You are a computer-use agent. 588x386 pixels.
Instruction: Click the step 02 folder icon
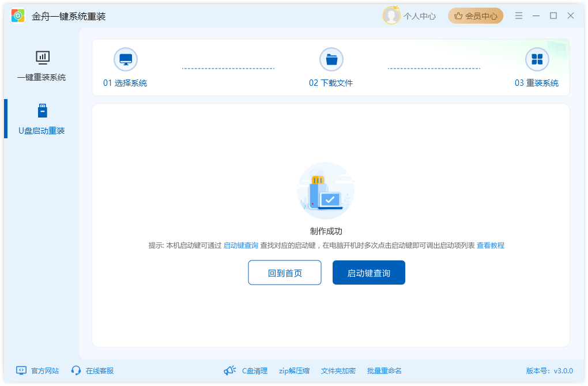pyautogui.click(x=331, y=59)
